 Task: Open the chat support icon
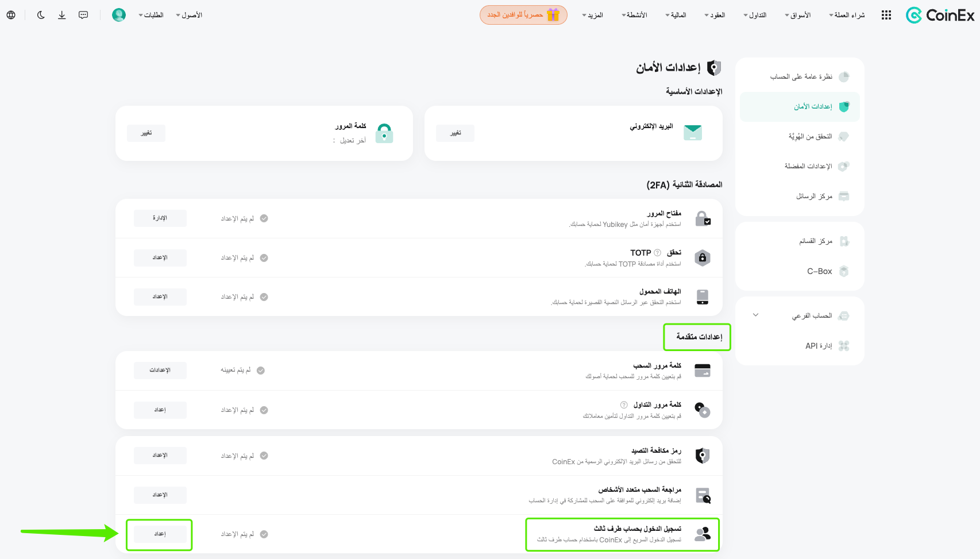[x=83, y=15]
